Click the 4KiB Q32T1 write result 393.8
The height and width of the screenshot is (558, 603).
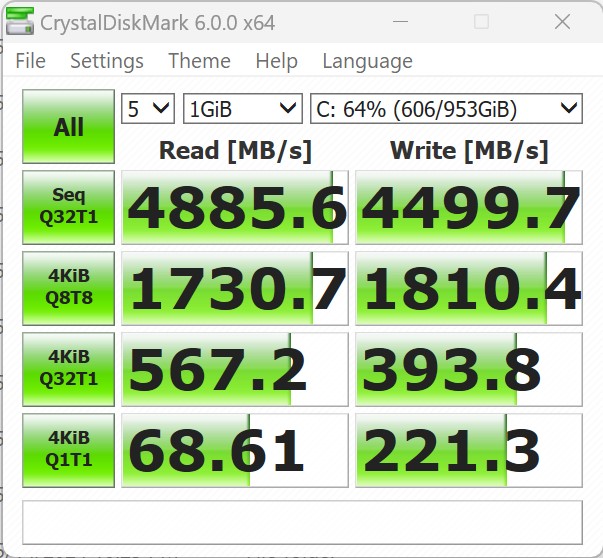tap(469, 369)
